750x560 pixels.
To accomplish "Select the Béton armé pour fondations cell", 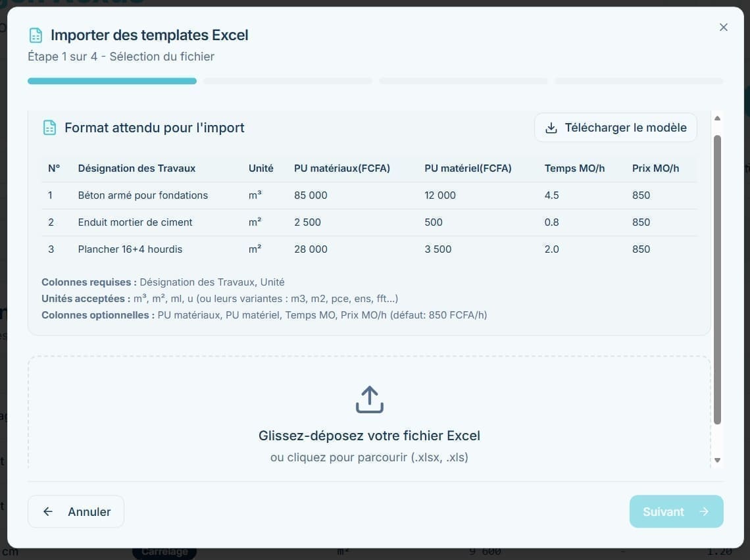I will (143, 195).
